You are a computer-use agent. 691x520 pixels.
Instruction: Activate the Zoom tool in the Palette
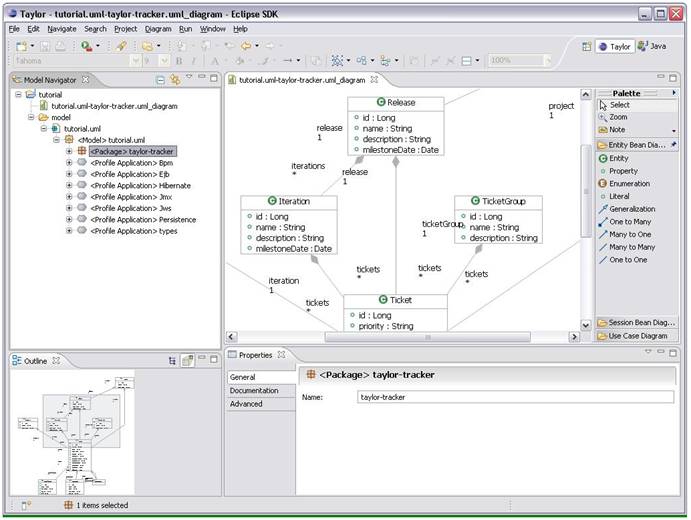618,117
